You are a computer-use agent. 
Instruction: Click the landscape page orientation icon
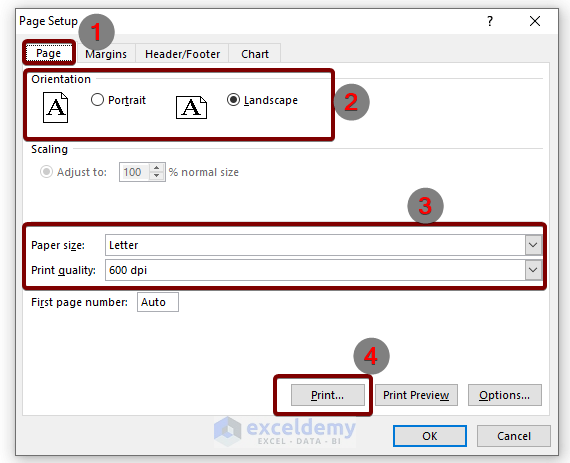192,108
